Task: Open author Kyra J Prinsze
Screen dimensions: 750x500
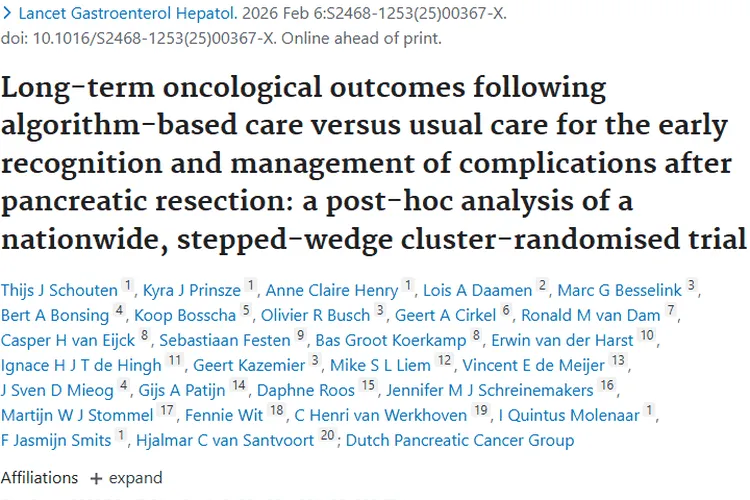Action: tap(191, 291)
